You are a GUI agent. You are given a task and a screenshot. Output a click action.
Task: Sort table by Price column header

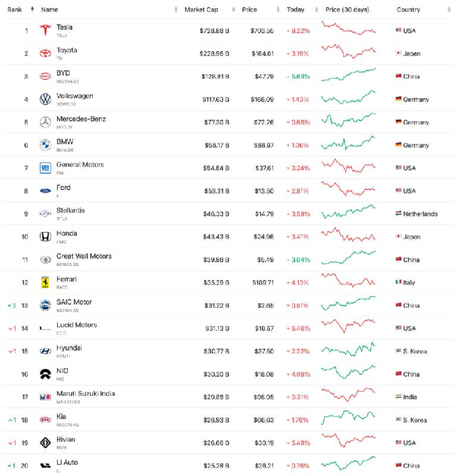[x=250, y=10]
